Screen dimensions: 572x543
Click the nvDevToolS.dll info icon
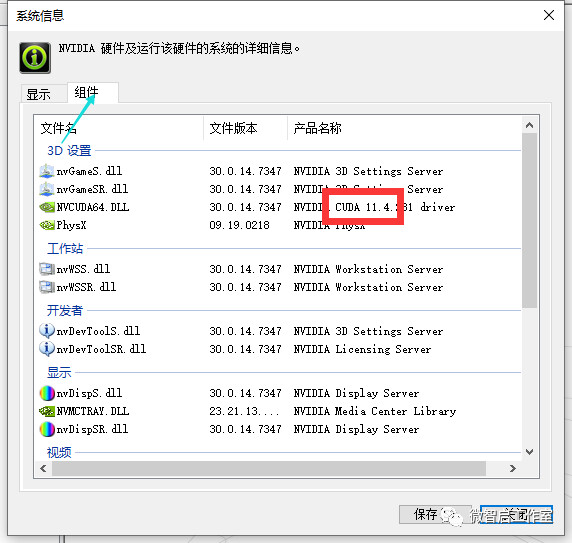coord(47,331)
